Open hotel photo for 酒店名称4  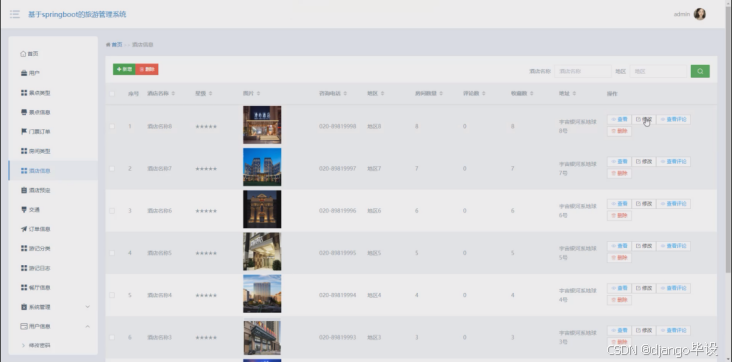[x=262, y=293]
